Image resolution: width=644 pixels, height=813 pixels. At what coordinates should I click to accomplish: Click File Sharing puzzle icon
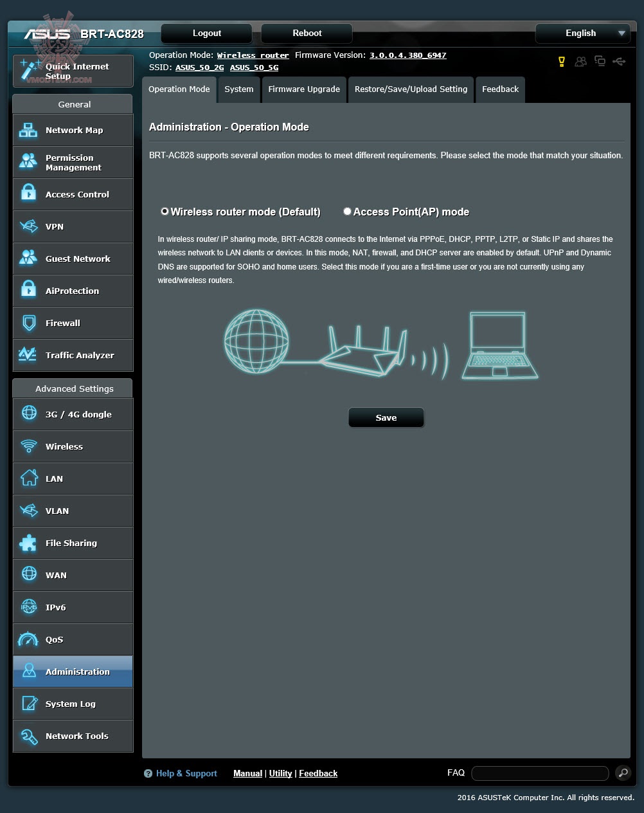[28, 543]
